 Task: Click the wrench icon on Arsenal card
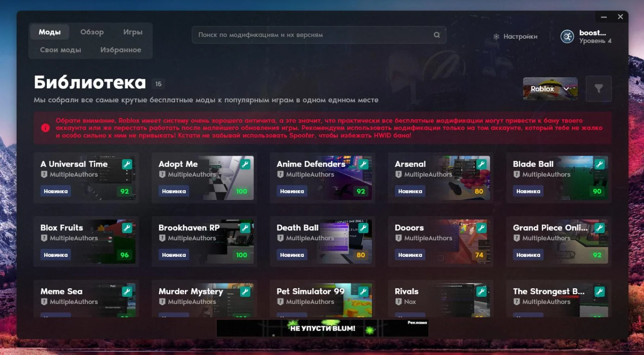(x=481, y=164)
